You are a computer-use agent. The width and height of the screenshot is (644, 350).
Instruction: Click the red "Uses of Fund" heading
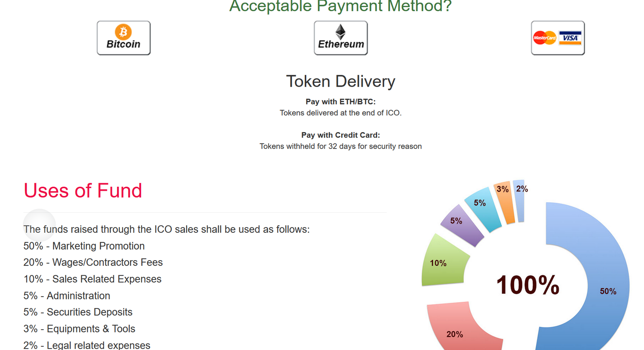[x=83, y=191]
